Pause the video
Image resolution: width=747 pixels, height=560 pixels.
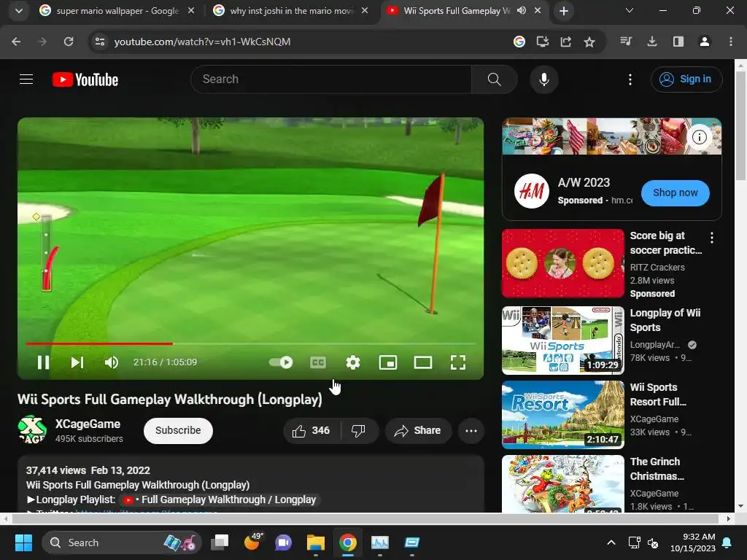[x=43, y=362]
